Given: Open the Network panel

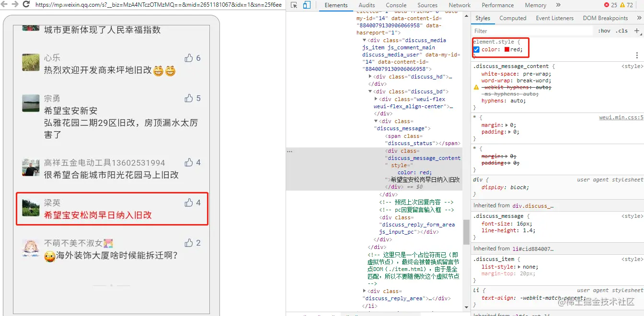Looking at the screenshot, I should (459, 5).
